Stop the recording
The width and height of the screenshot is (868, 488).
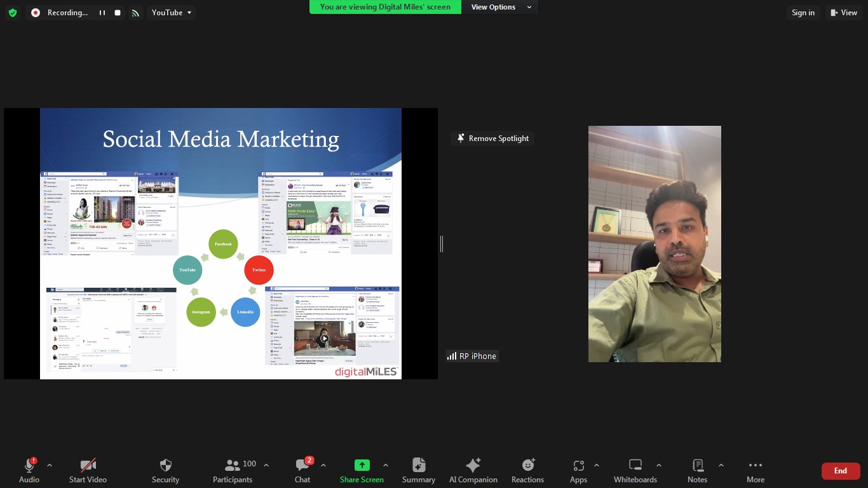pyautogui.click(x=118, y=13)
